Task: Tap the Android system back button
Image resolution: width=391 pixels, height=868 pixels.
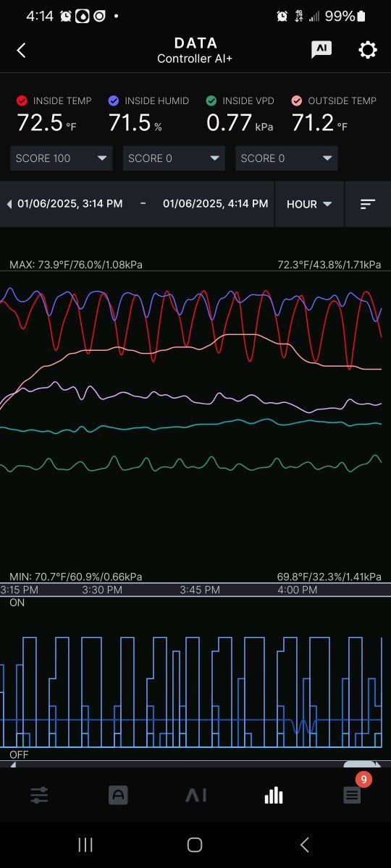Action: [x=305, y=845]
